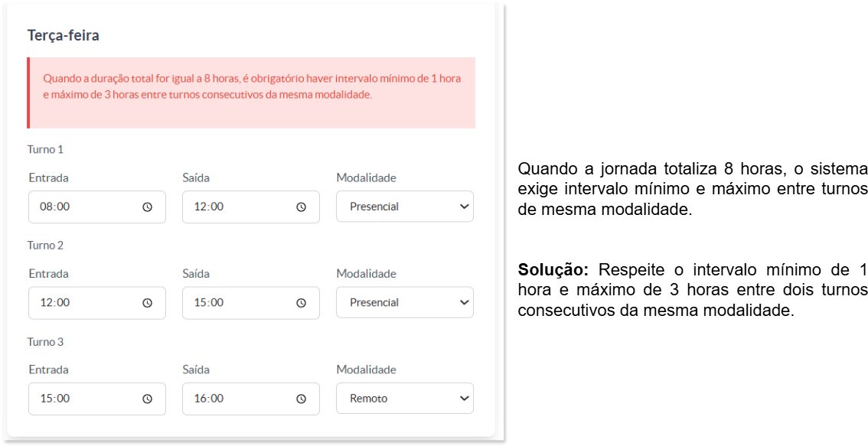
Task: Click clock icon in Turno 1 Entrada field
Action: [147, 207]
